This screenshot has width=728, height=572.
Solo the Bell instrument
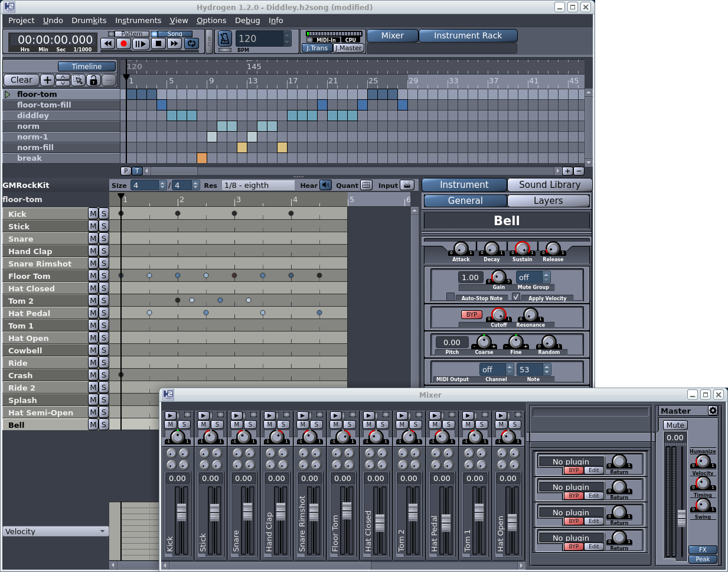point(103,424)
